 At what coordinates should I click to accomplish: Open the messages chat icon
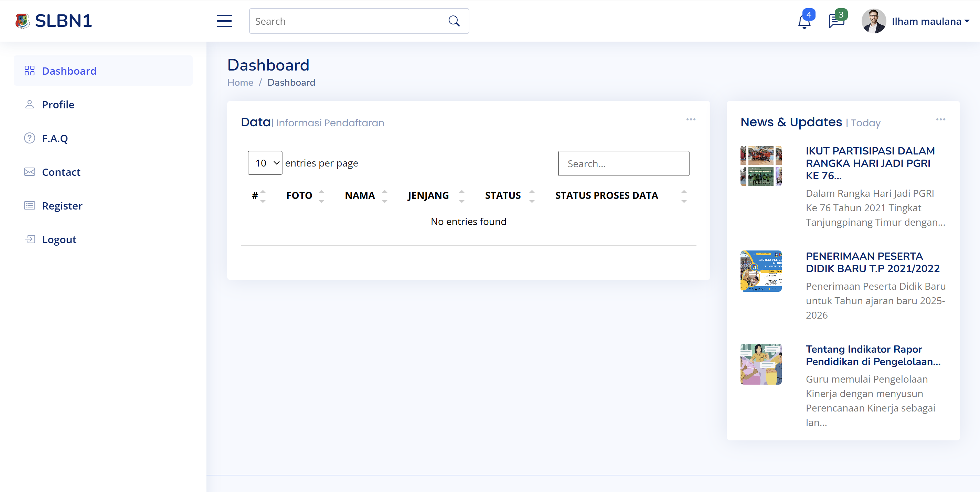click(x=836, y=21)
